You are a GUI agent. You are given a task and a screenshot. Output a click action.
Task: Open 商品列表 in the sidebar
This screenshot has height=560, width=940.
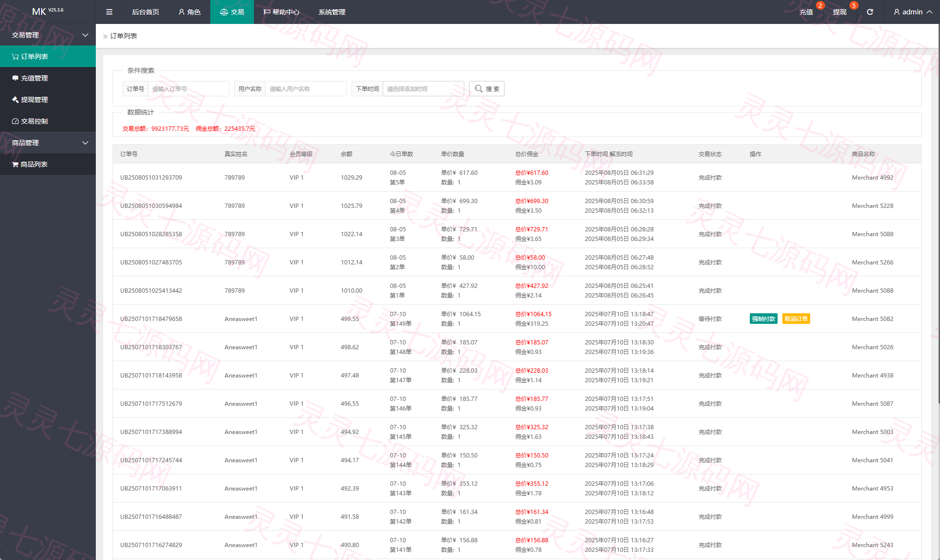click(x=48, y=164)
